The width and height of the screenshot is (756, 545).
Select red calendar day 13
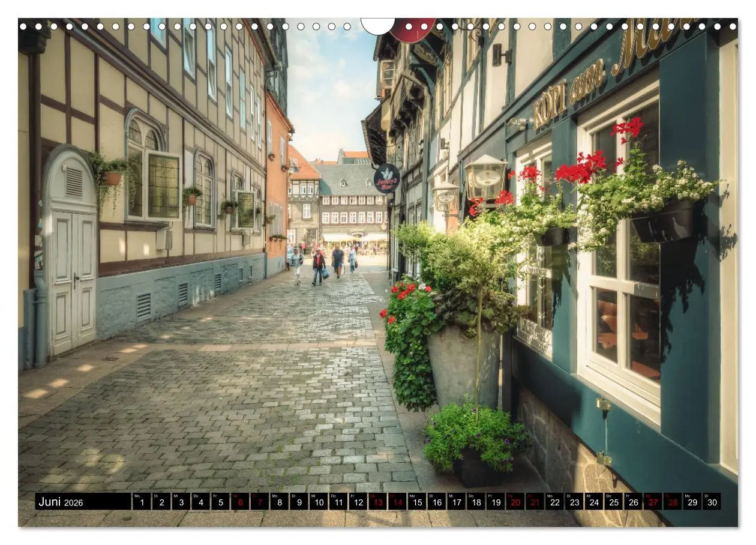pos(377,502)
